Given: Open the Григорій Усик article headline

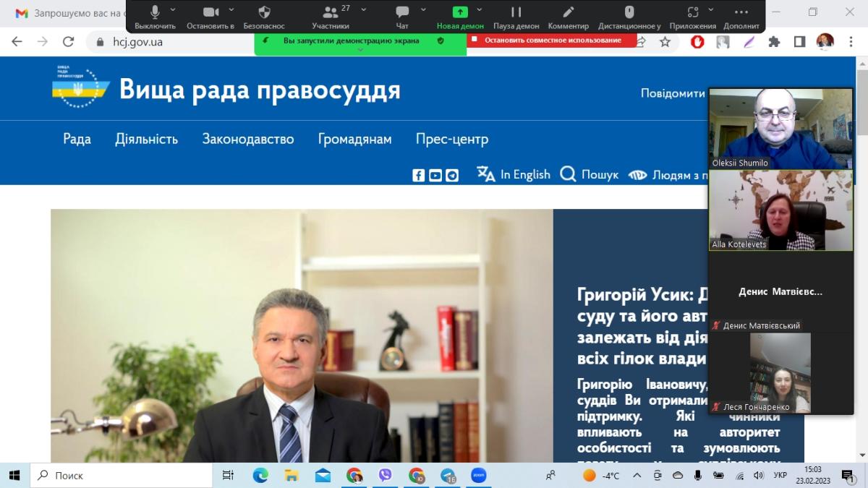Looking at the screenshot, I should click(x=642, y=326).
